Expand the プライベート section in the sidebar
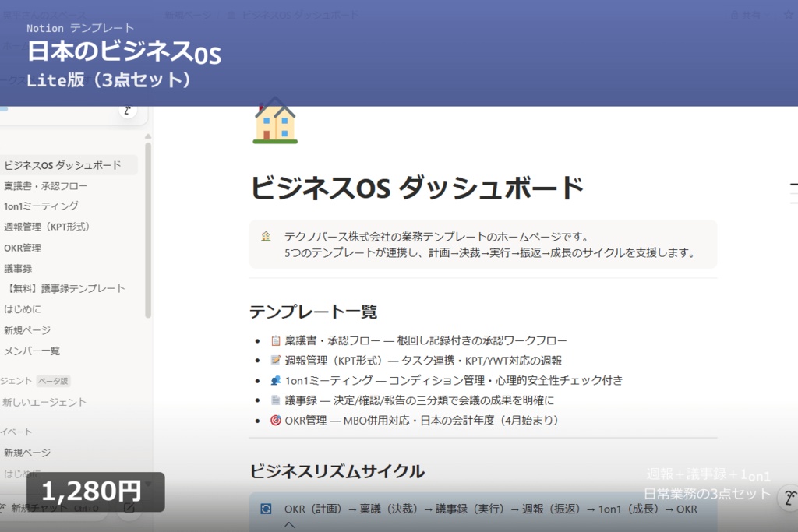The width and height of the screenshot is (798, 532). coord(16,431)
